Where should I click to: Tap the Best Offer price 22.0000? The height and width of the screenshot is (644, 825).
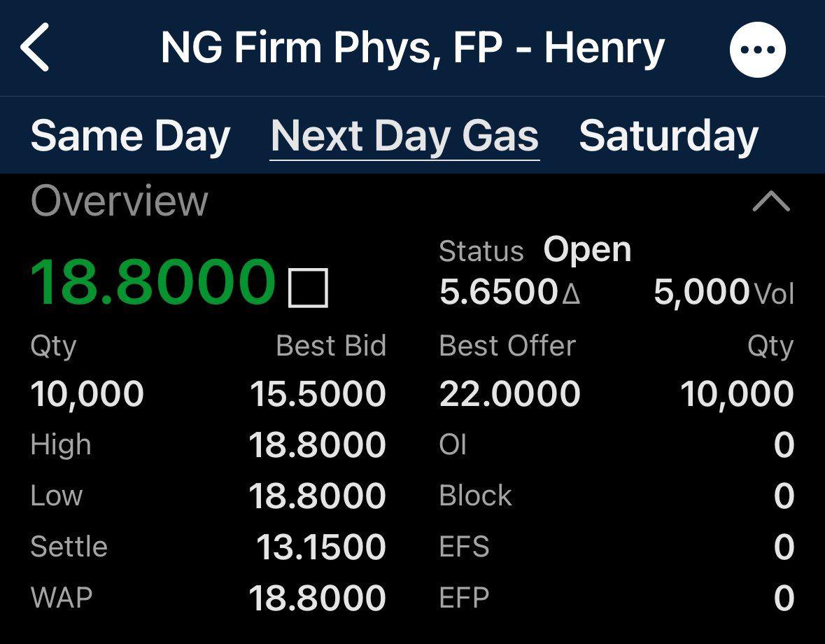509,394
